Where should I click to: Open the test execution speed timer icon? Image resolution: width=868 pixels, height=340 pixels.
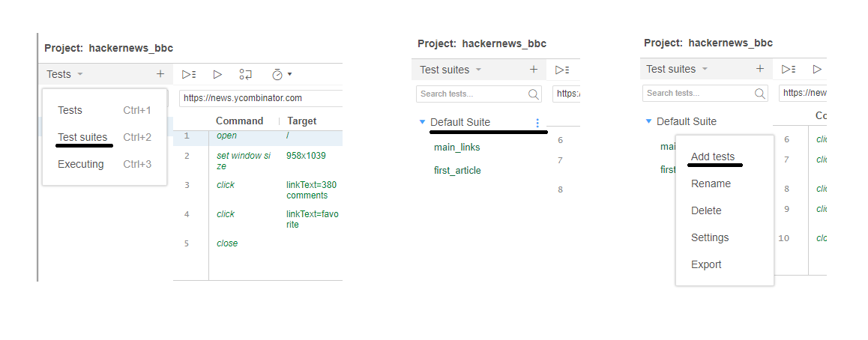click(x=281, y=74)
